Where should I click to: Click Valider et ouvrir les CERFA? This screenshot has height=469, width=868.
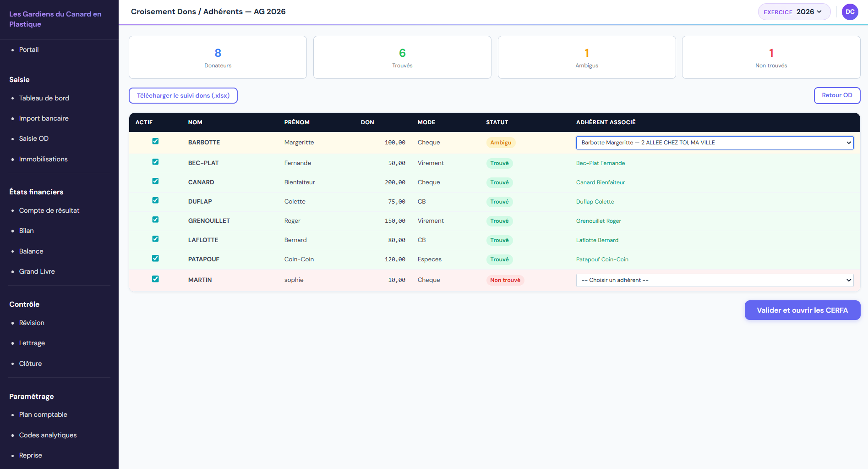[802, 310]
